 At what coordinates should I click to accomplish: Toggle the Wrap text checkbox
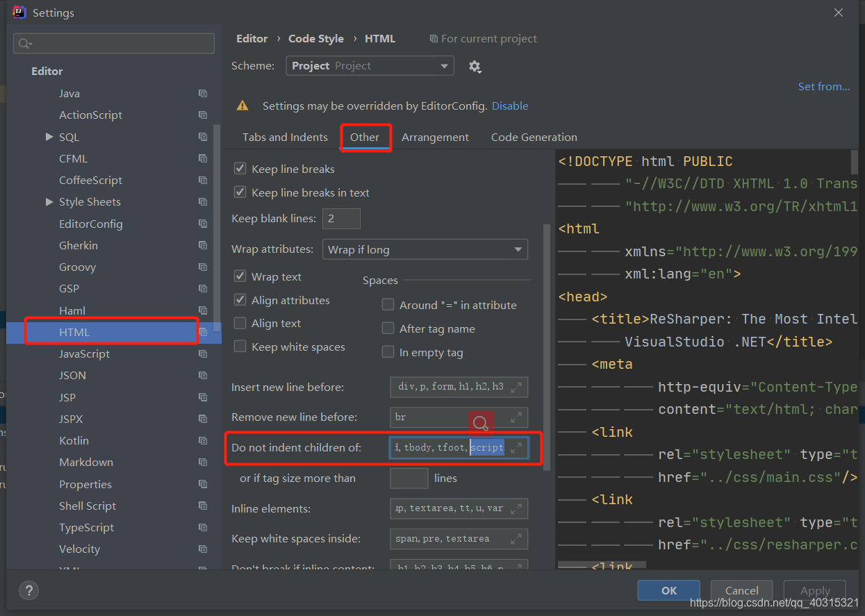(x=240, y=276)
